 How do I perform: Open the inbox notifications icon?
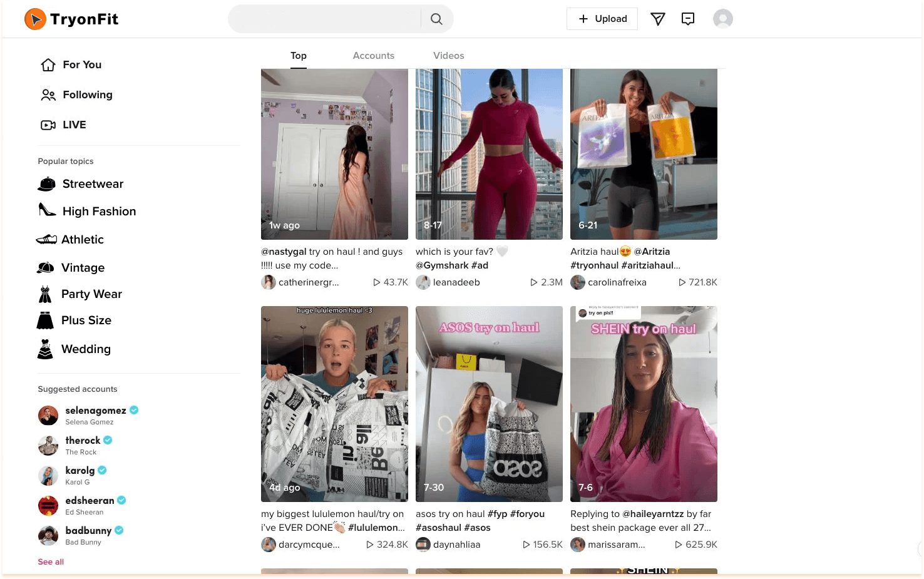point(688,19)
